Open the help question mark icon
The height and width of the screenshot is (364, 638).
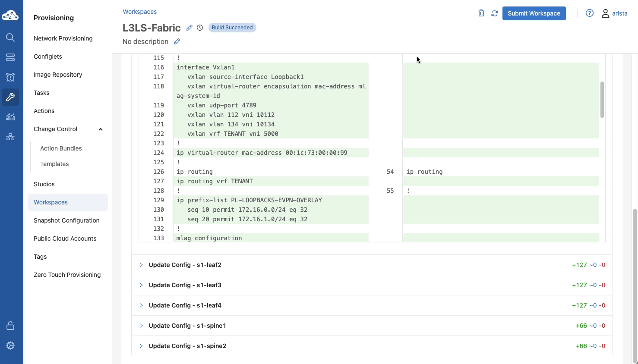pyautogui.click(x=590, y=13)
